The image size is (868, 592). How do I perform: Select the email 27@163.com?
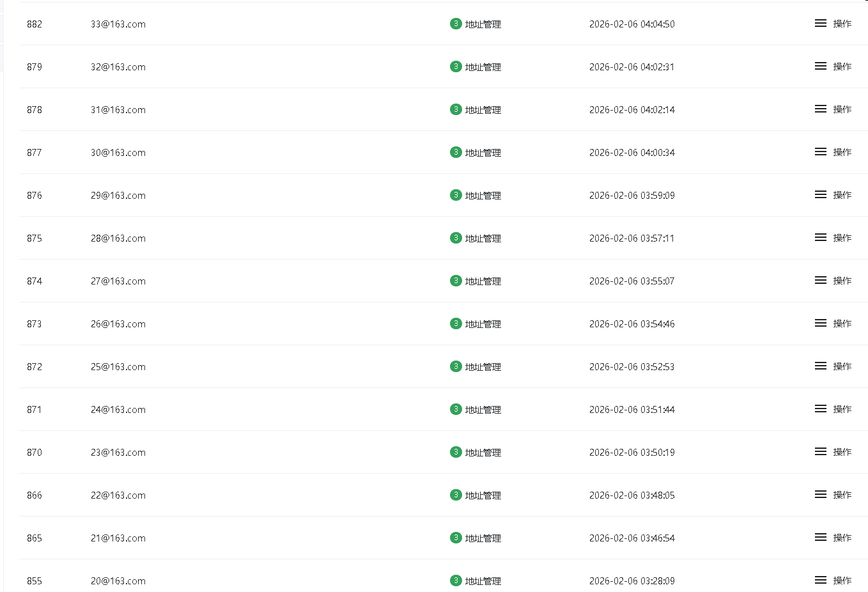pyautogui.click(x=118, y=281)
